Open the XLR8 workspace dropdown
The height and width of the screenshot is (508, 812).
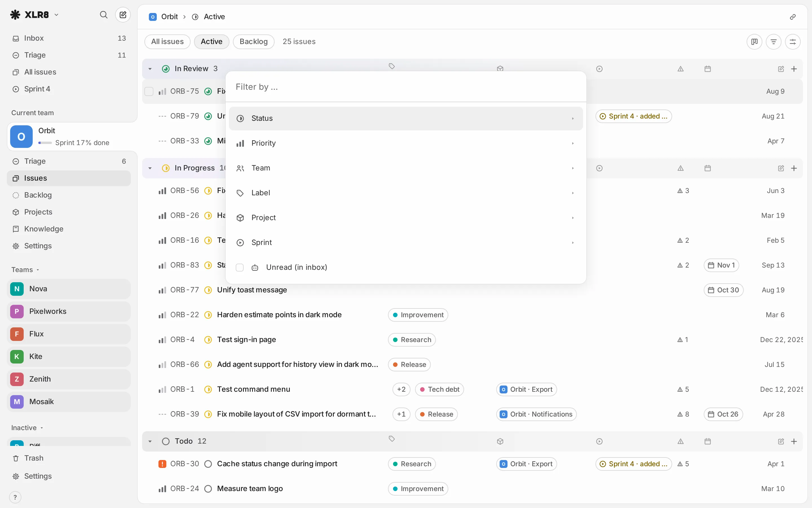35,15
